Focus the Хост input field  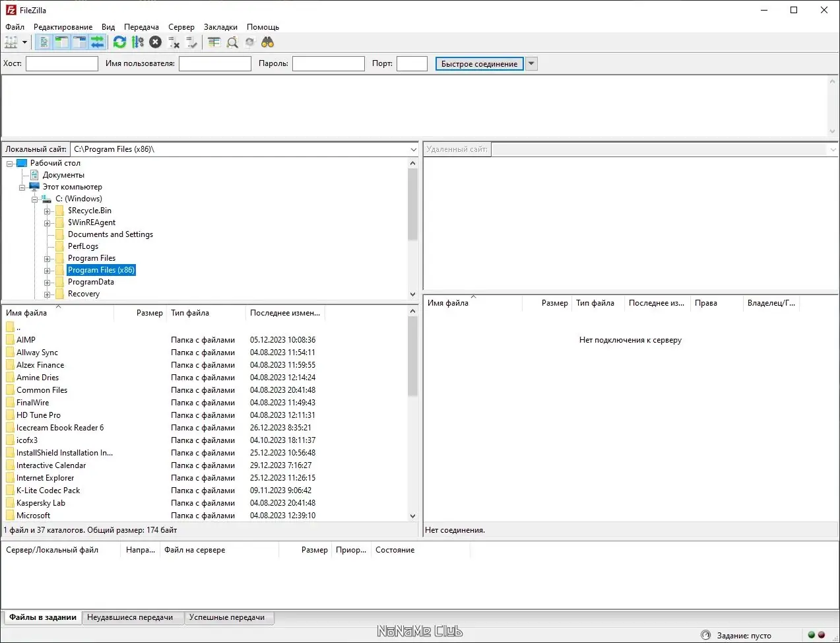tap(62, 63)
